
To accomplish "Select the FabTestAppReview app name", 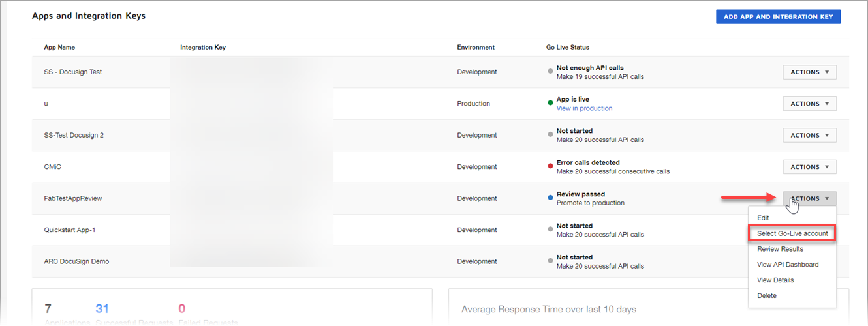I will tap(73, 198).
